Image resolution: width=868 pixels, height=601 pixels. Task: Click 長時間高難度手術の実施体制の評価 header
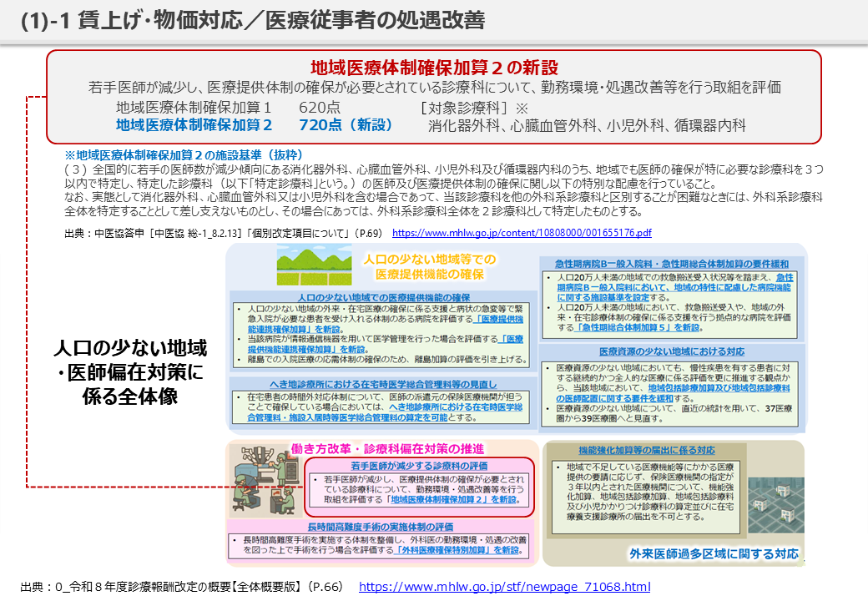[x=380, y=527]
